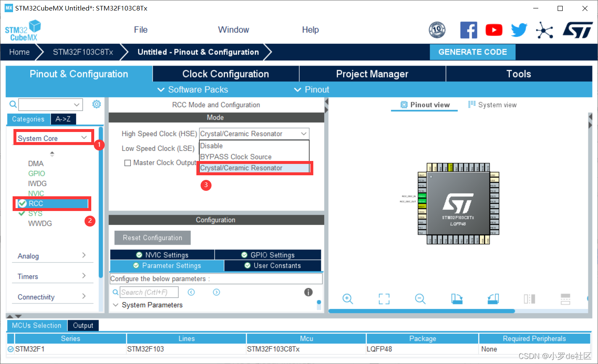
Task: Switch to the Clock Configuration tab
Action: coord(225,74)
